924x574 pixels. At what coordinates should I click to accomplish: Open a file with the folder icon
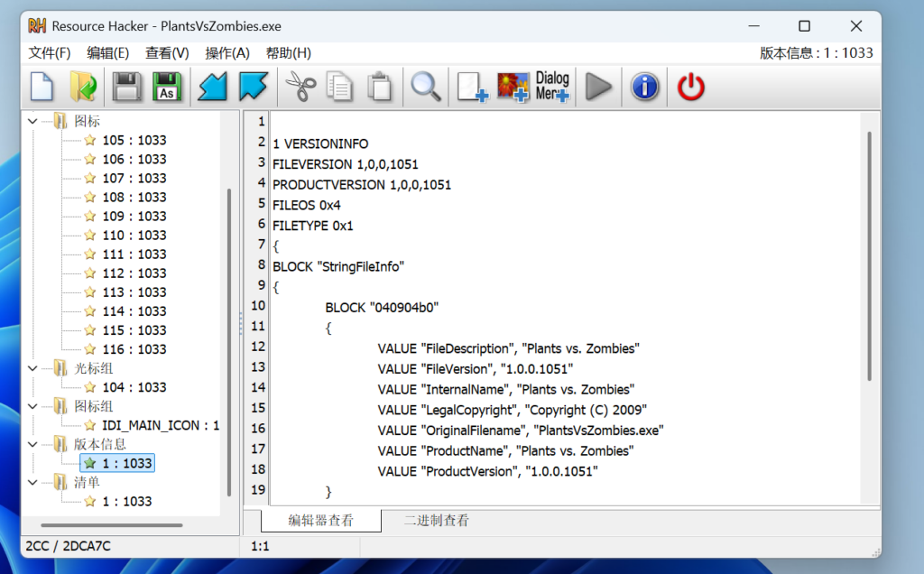83,87
